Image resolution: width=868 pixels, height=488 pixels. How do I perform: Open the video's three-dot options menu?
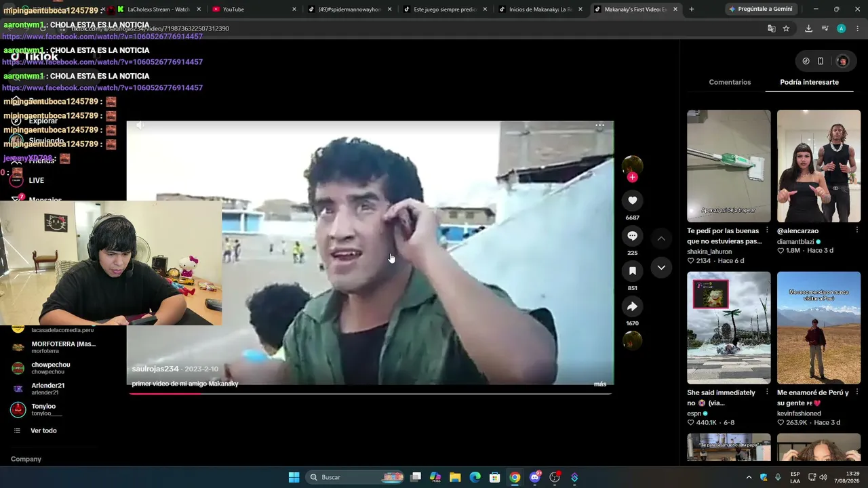599,125
